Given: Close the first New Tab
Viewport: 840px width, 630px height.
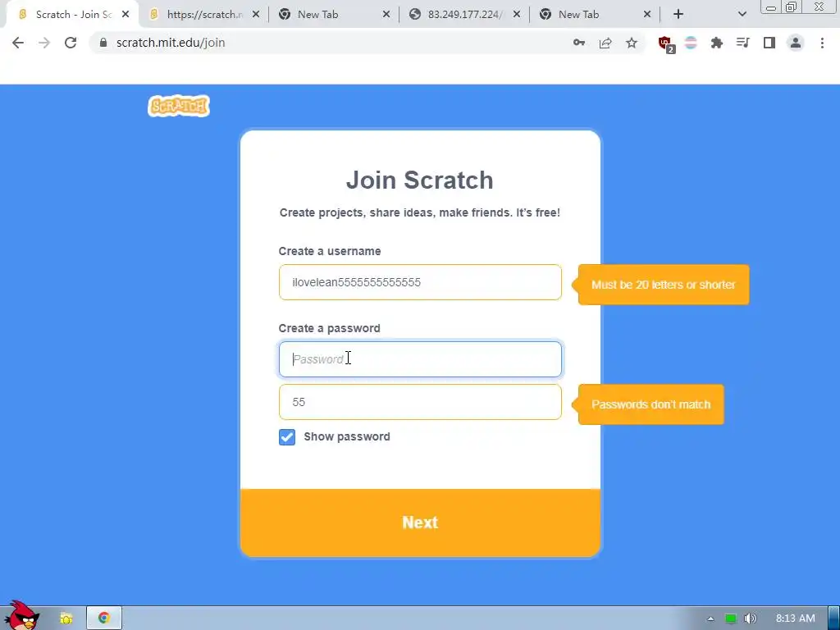Looking at the screenshot, I should tap(386, 15).
